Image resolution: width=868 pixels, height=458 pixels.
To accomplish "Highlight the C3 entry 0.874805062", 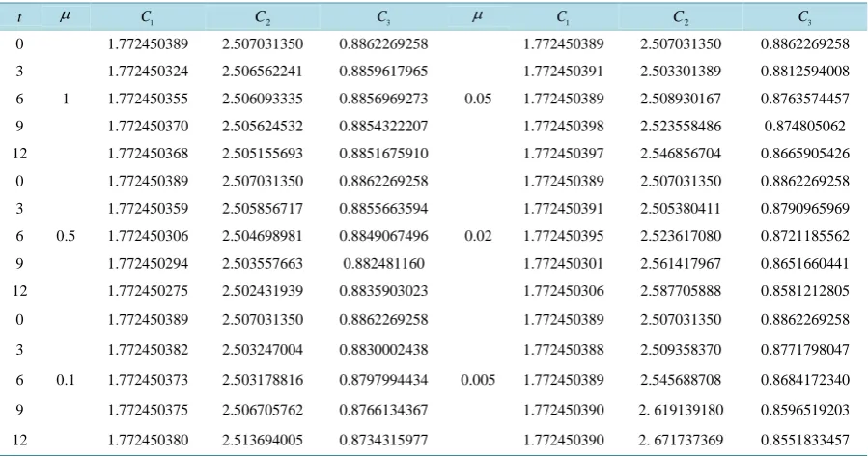I will [x=805, y=127].
